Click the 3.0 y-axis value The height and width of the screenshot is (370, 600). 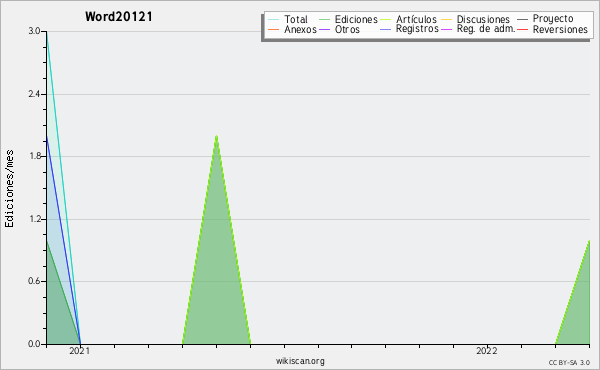[34, 31]
